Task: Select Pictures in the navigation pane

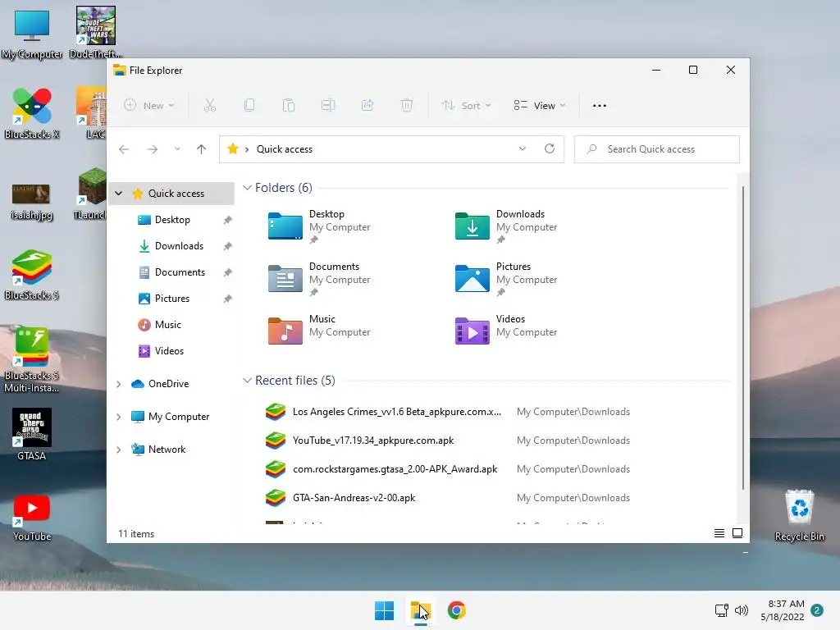Action: point(171,299)
